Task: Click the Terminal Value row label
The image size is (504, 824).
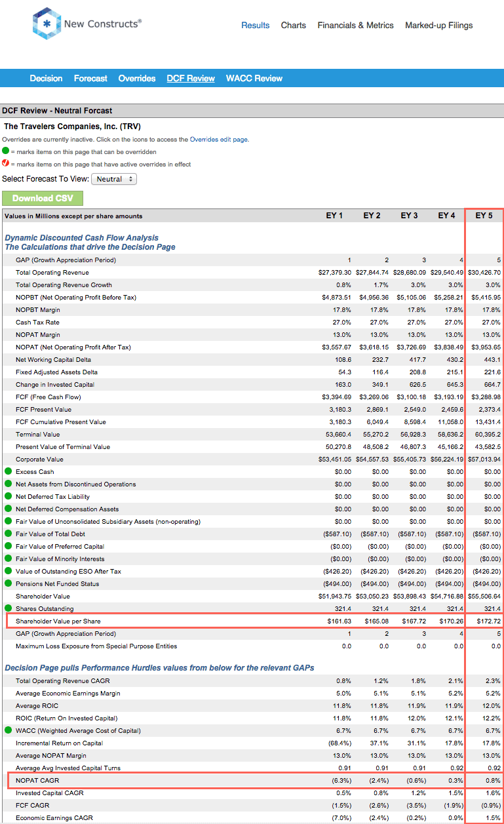Action: (x=37, y=434)
